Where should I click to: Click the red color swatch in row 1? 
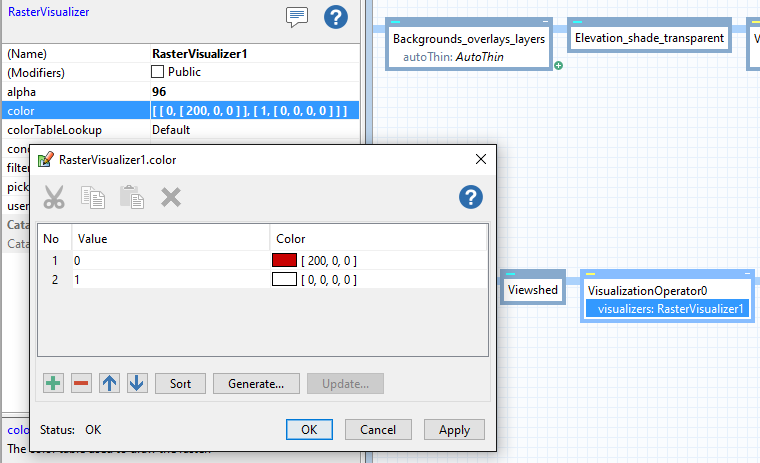[285, 260]
